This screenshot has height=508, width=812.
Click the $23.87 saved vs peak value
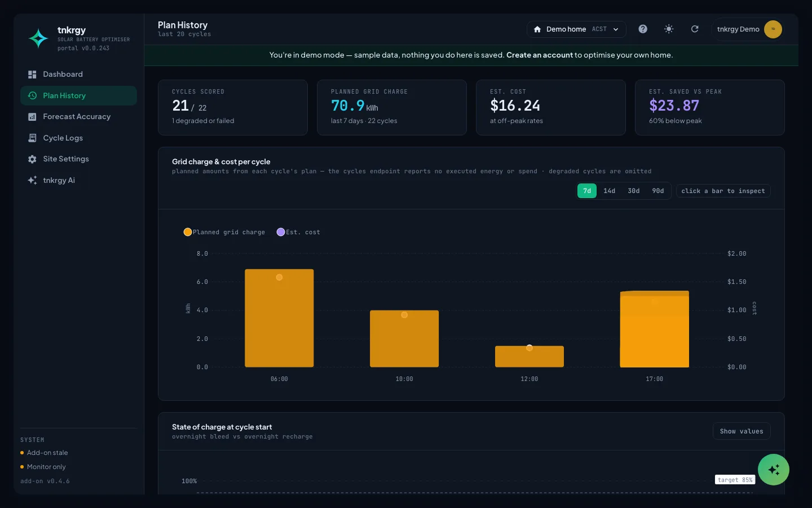[x=674, y=106]
